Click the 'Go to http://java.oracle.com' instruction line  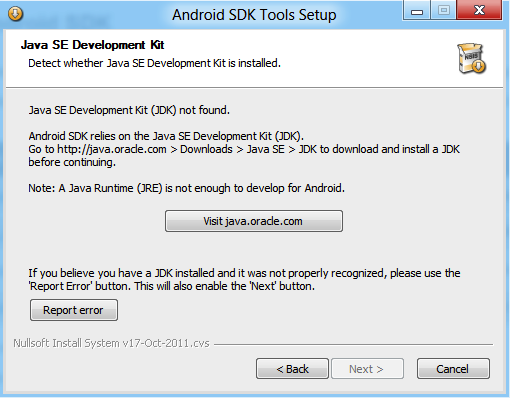pyautogui.click(x=244, y=149)
